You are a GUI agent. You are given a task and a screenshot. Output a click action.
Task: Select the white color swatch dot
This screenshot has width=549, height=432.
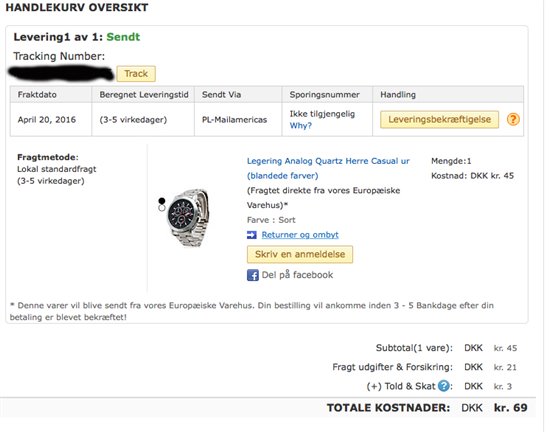pos(161,208)
